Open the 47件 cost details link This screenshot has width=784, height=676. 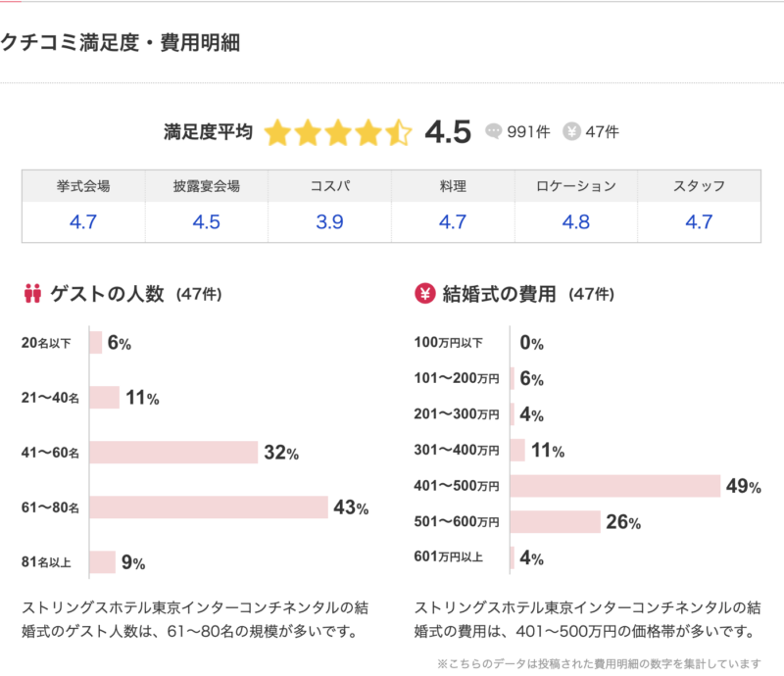pyautogui.click(x=602, y=132)
